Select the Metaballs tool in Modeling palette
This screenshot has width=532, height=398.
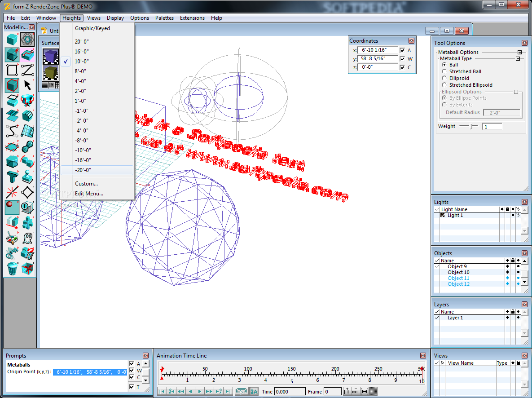click(27, 40)
